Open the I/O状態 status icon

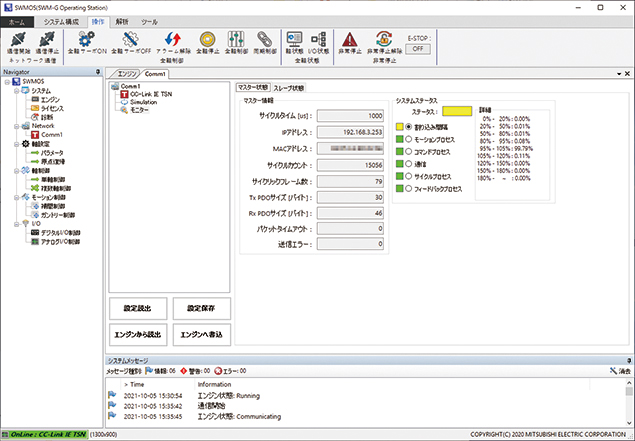[x=322, y=40]
